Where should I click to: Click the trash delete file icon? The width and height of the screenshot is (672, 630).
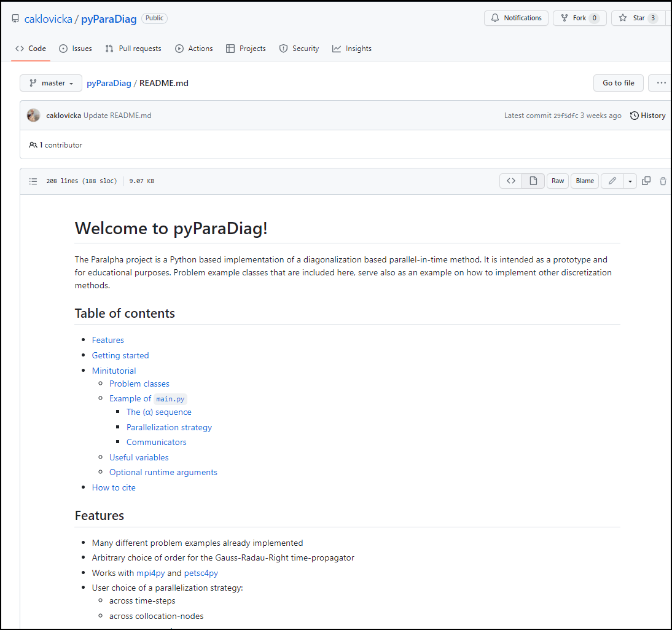pyautogui.click(x=663, y=181)
